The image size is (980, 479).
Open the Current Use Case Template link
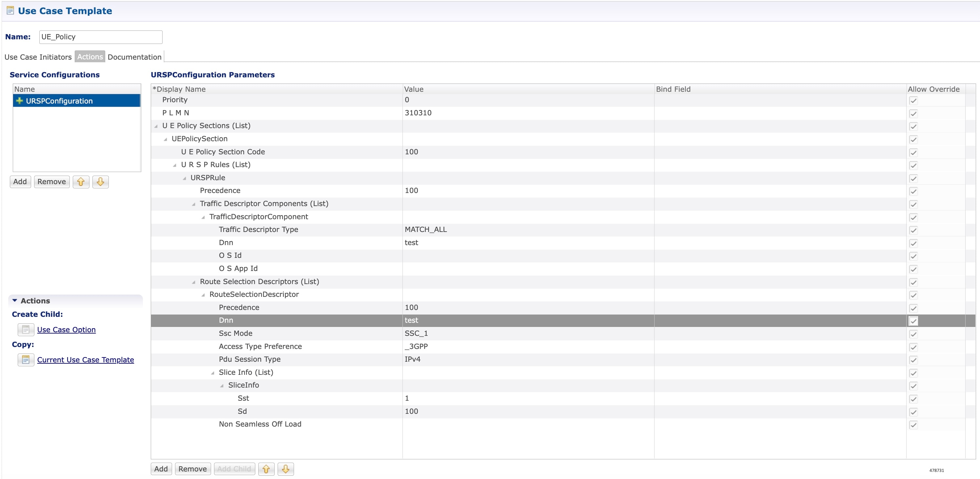[86, 360]
